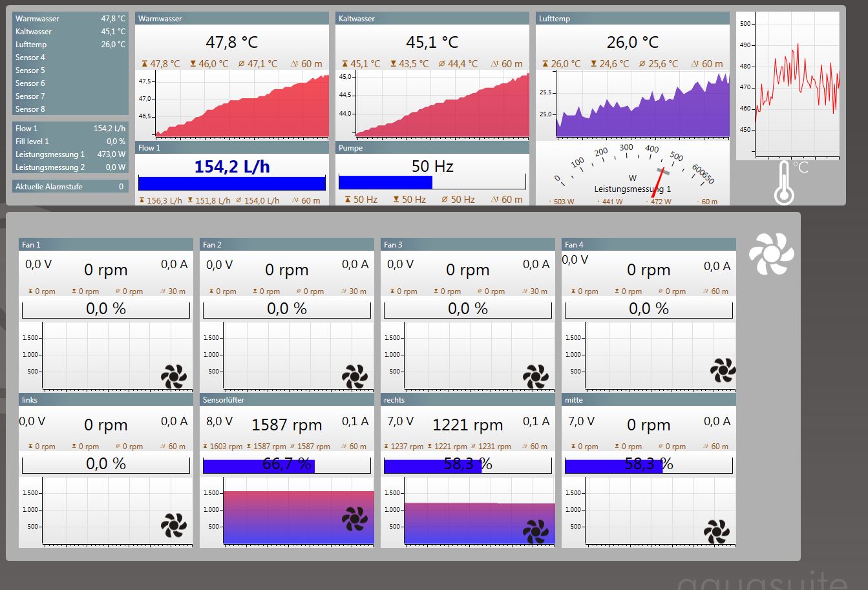
Task: Click the Fill level 1 row
Action: coord(70,142)
